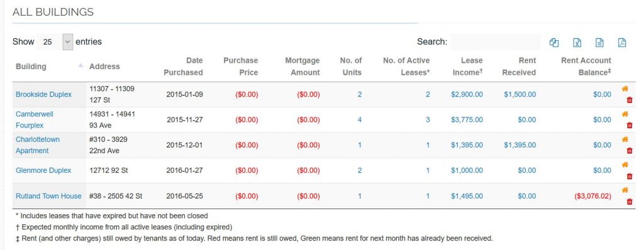Click the house icon in the Glenmore Duplex row

(x=625, y=165)
